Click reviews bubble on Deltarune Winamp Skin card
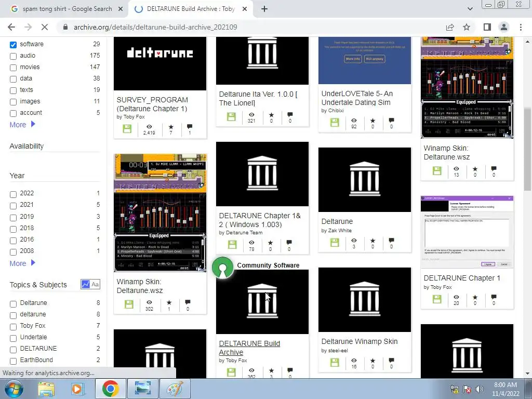The width and height of the screenshot is (532, 399). tap(391, 361)
